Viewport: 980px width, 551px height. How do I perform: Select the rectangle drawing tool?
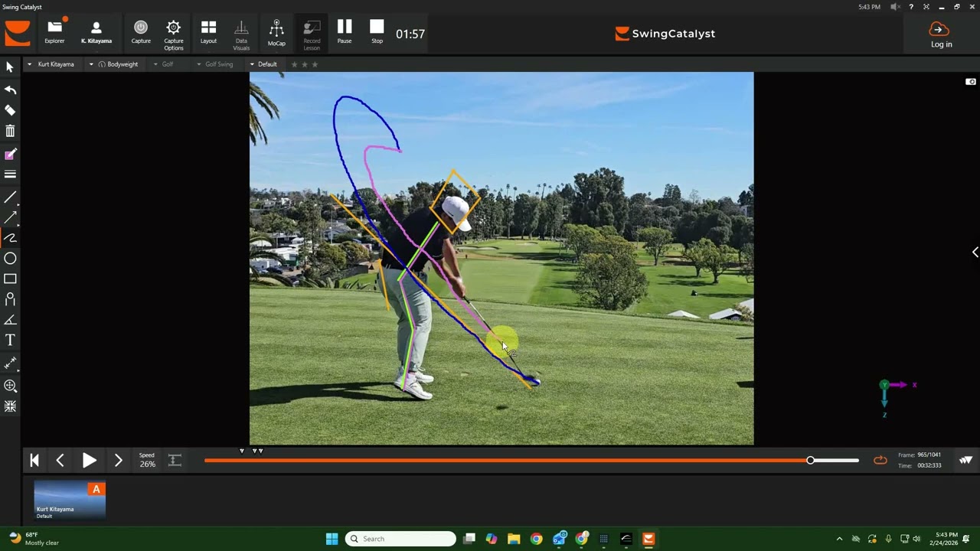[10, 279]
